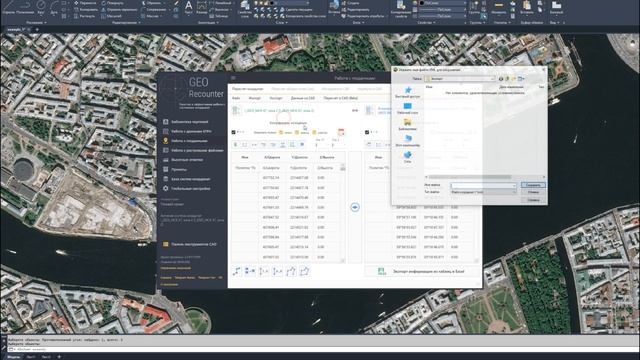This screenshot has width=640, height=360.
Task: Select the Arc drawing tool
Action: click(x=54, y=7)
